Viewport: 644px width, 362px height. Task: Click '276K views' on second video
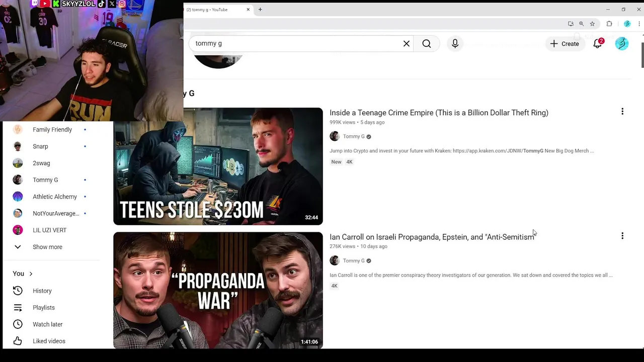click(x=342, y=246)
